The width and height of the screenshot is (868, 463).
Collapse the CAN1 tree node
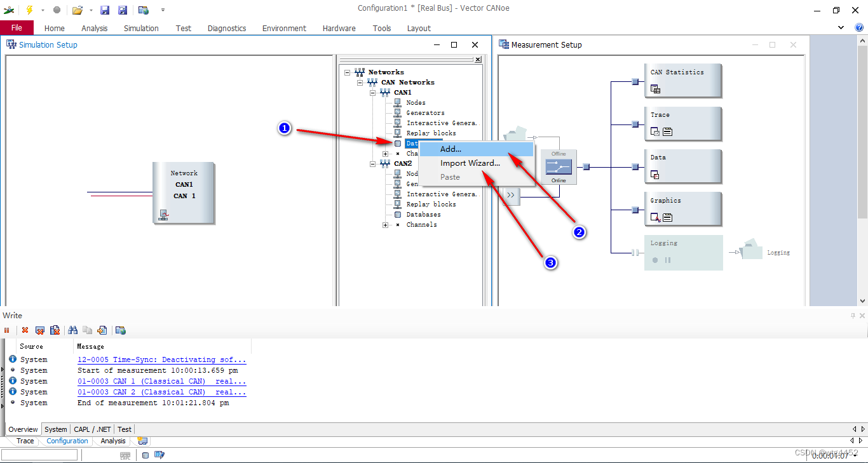pos(372,92)
